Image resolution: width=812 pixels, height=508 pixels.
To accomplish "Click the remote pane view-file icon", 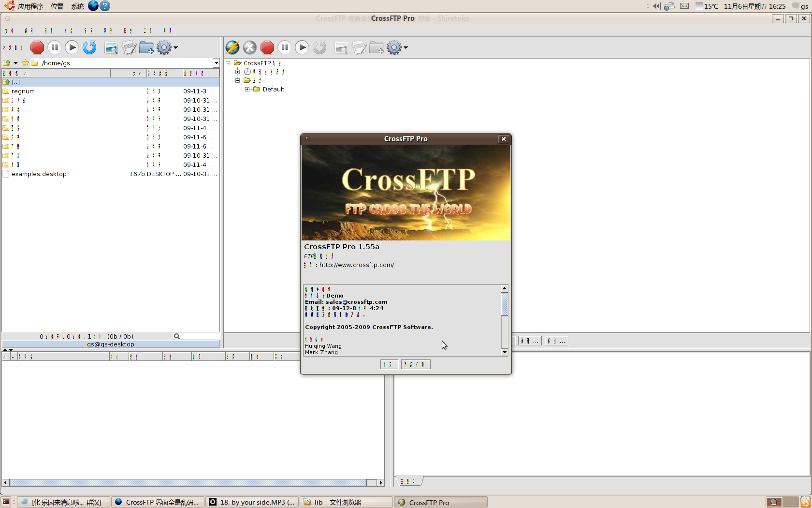I will 341,47.
